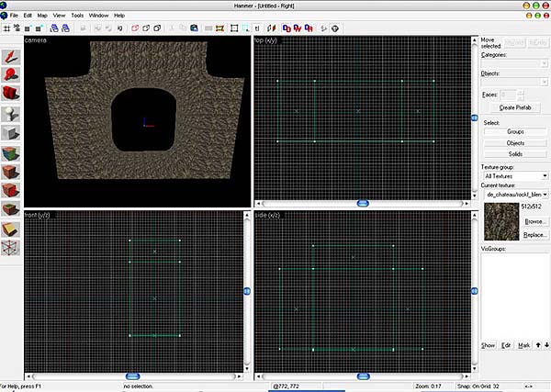Open the Texture group dropdown

click(x=514, y=175)
